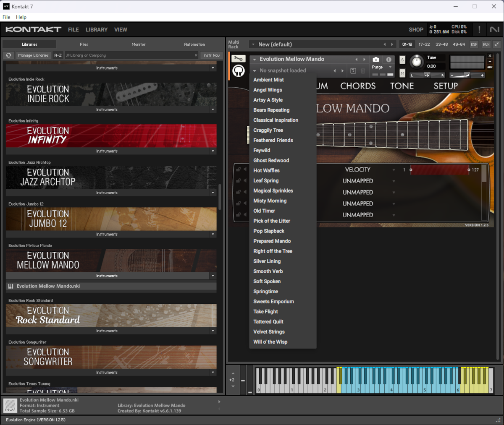This screenshot has height=425, width=504.
Task: Go to next instrument arrow beside Evolution Mellow Mando
Action: click(364, 60)
